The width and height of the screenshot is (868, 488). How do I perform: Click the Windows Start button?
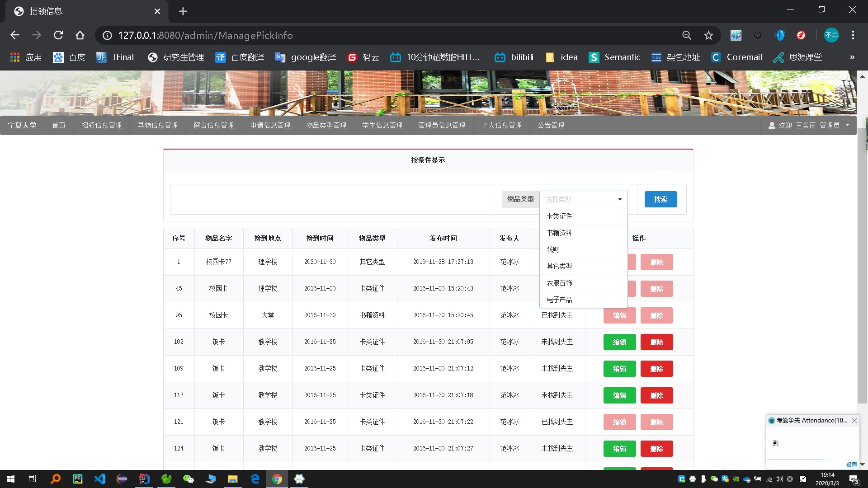pos(11,479)
